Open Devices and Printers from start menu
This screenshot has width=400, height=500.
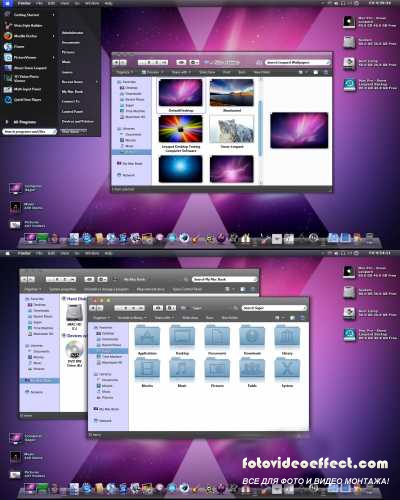pyautogui.click(x=78, y=122)
